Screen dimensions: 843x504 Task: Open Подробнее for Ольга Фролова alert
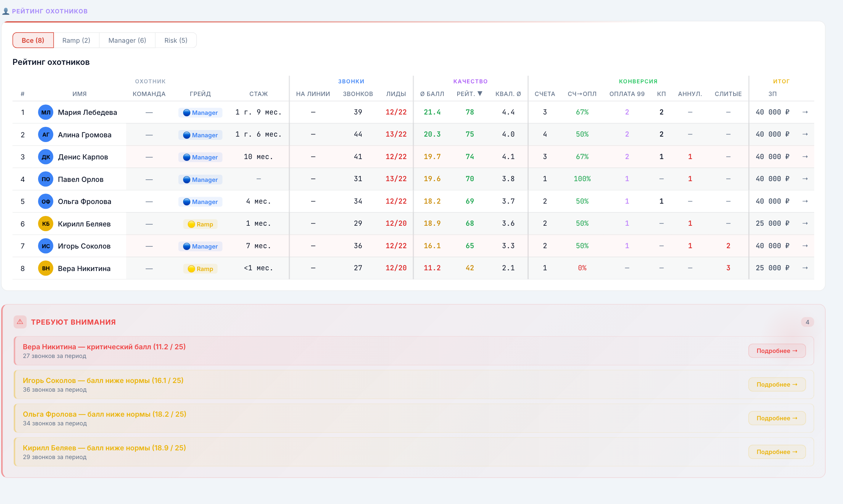tap(777, 418)
